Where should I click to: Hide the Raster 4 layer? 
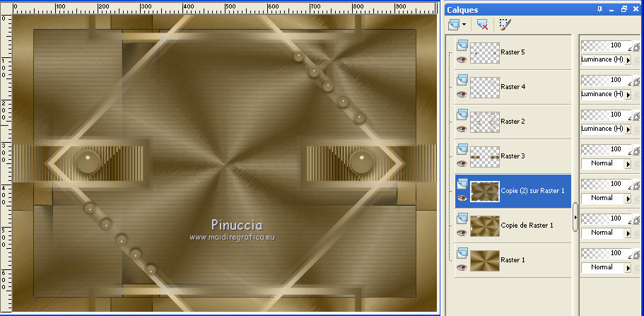point(462,94)
